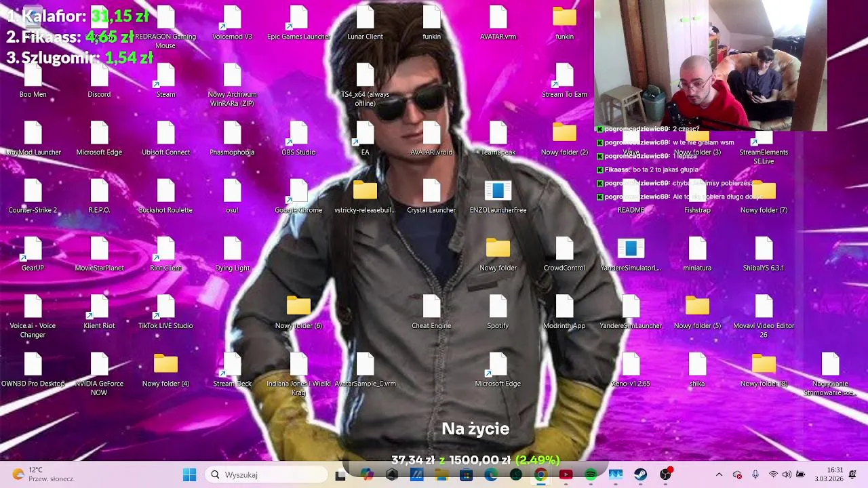Open the taskbar clock and date
868x488 pixels.
829,474
